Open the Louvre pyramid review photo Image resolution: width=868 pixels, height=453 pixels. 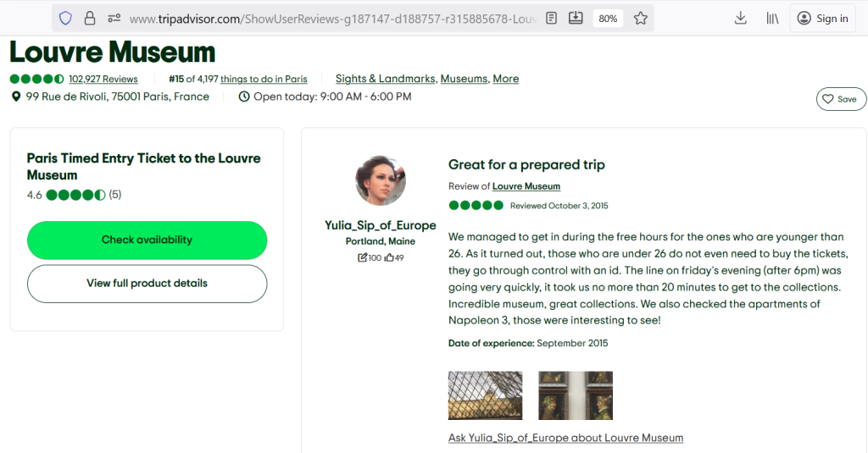point(485,395)
